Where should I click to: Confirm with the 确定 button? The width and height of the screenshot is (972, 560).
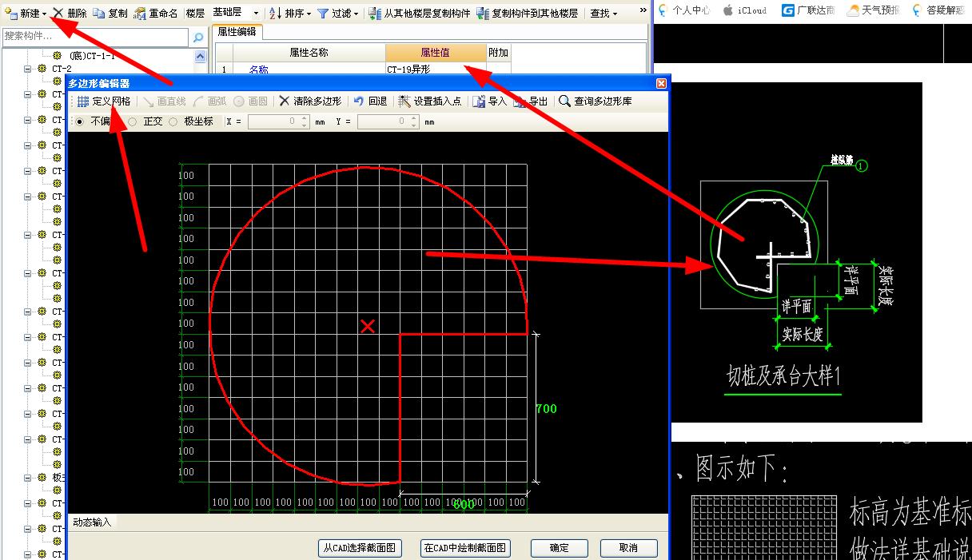pyautogui.click(x=560, y=548)
